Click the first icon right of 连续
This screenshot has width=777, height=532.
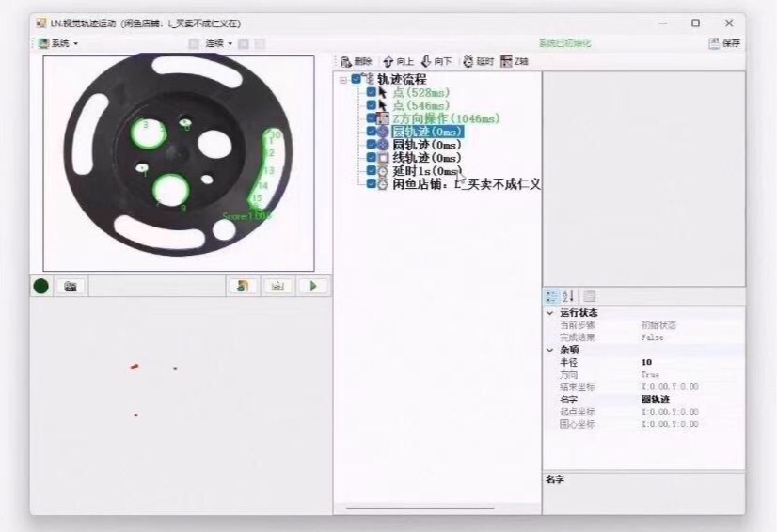(244, 43)
